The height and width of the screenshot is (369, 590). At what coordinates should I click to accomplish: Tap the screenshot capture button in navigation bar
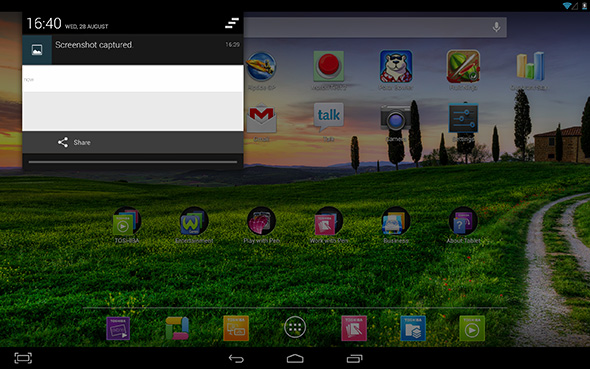[x=23, y=358]
